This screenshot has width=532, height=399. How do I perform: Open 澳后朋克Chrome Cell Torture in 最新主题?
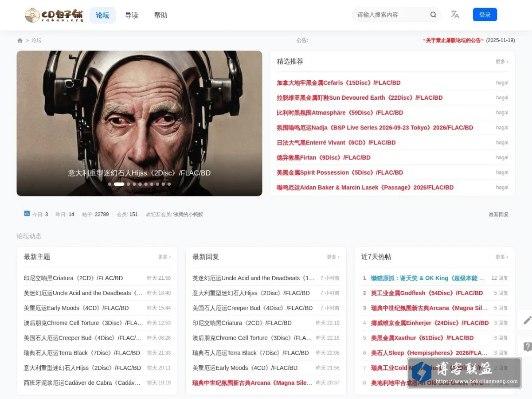pyautogui.click(x=83, y=323)
